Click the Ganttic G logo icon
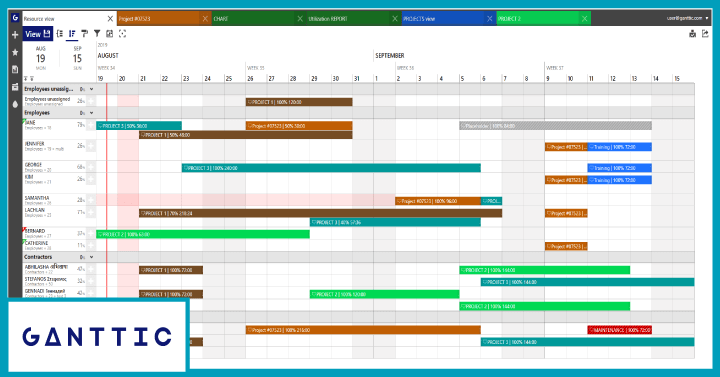Screen dimensions: 720x377 tap(15, 17)
